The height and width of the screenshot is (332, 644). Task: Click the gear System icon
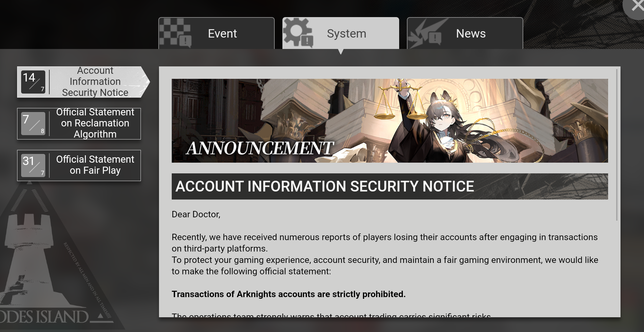pos(298,32)
